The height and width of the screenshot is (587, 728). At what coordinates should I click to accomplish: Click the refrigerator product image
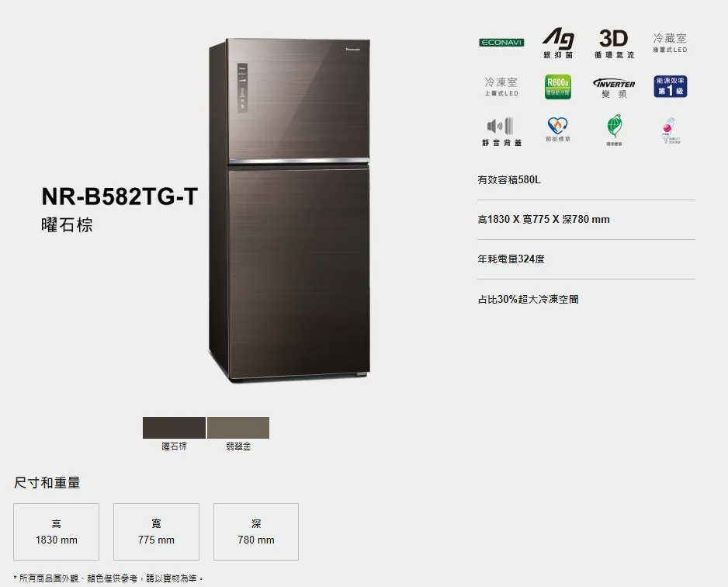[289, 210]
